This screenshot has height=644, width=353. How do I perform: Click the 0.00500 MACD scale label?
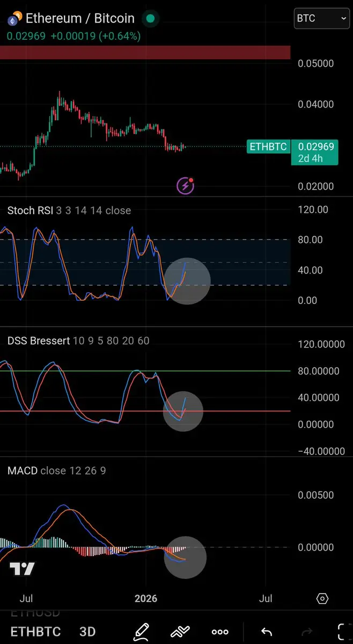click(x=315, y=495)
